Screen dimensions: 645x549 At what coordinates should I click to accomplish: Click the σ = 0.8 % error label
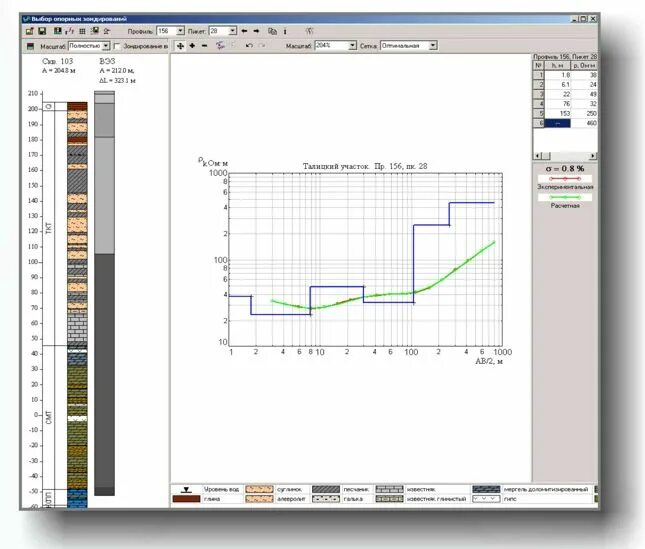(565, 169)
